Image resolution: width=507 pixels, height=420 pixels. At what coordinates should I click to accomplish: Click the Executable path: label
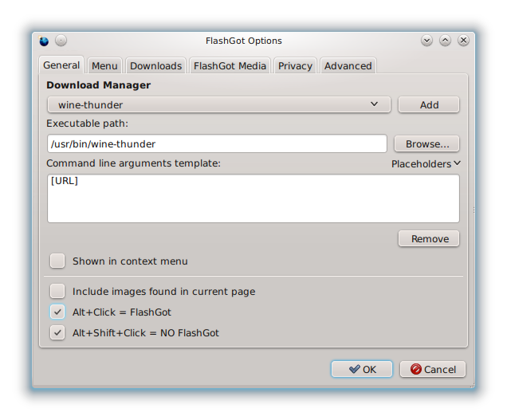pyautogui.click(x=88, y=124)
